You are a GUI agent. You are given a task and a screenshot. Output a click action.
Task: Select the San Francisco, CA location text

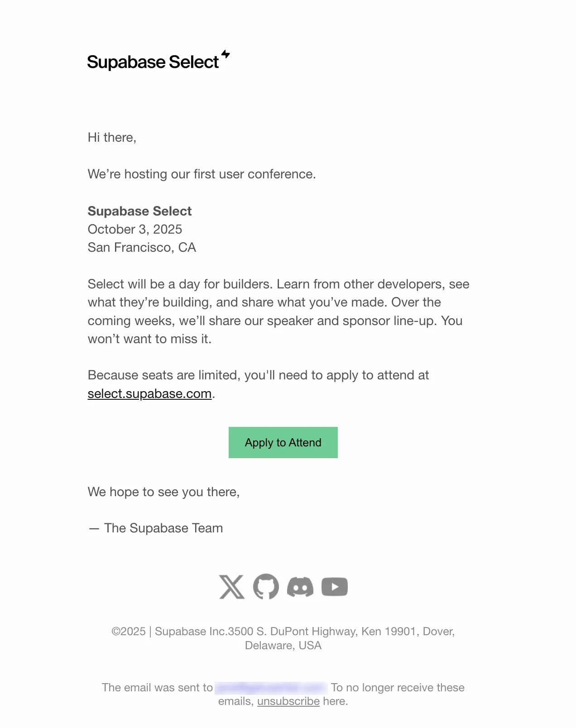[142, 248]
